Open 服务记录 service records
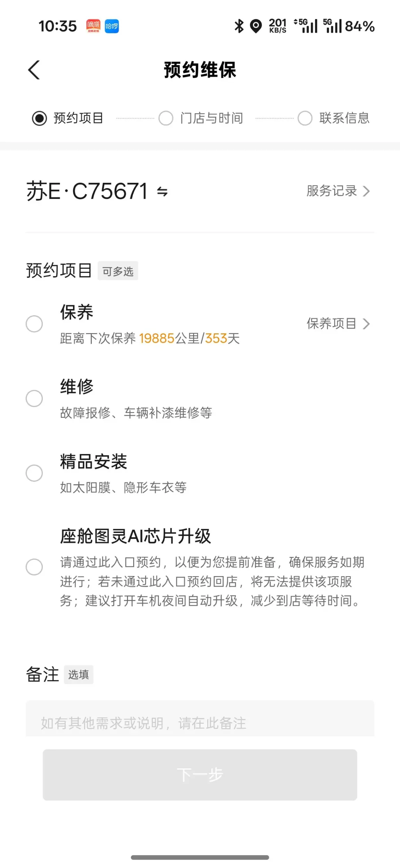This screenshot has height=868, width=400. tap(338, 191)
